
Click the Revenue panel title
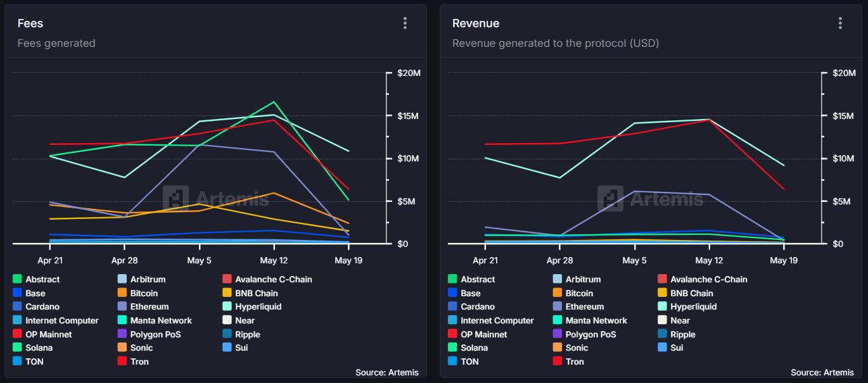pos(476,23)
